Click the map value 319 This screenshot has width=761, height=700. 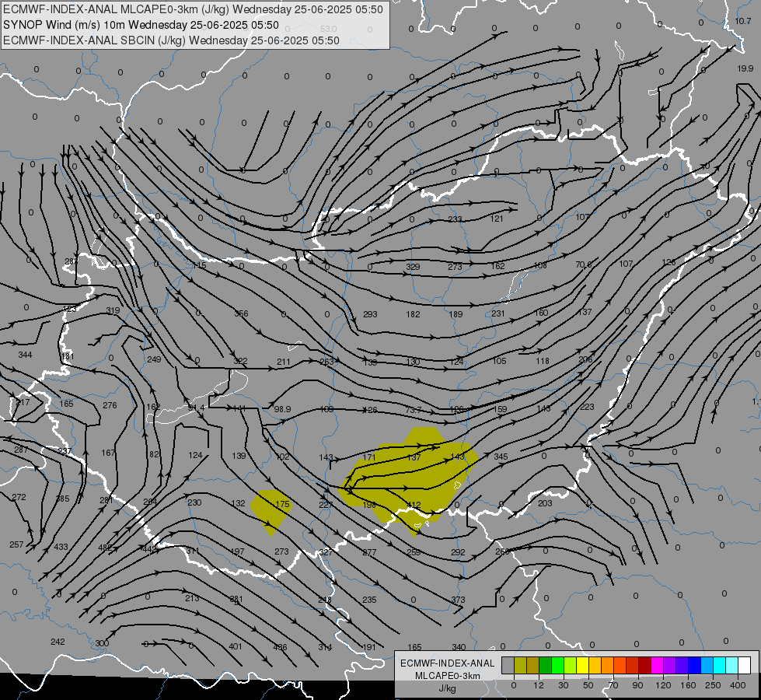(x=113, y=310)
